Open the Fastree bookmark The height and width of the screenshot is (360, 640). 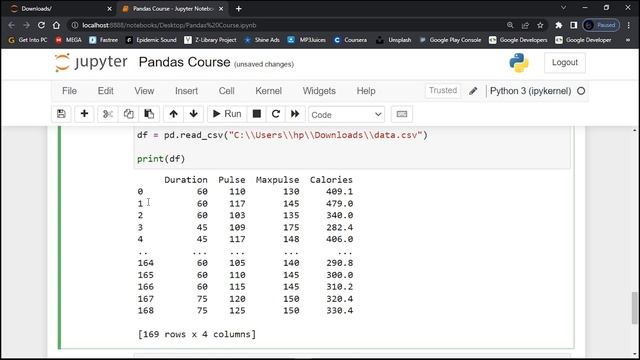[x=104, y=40]
